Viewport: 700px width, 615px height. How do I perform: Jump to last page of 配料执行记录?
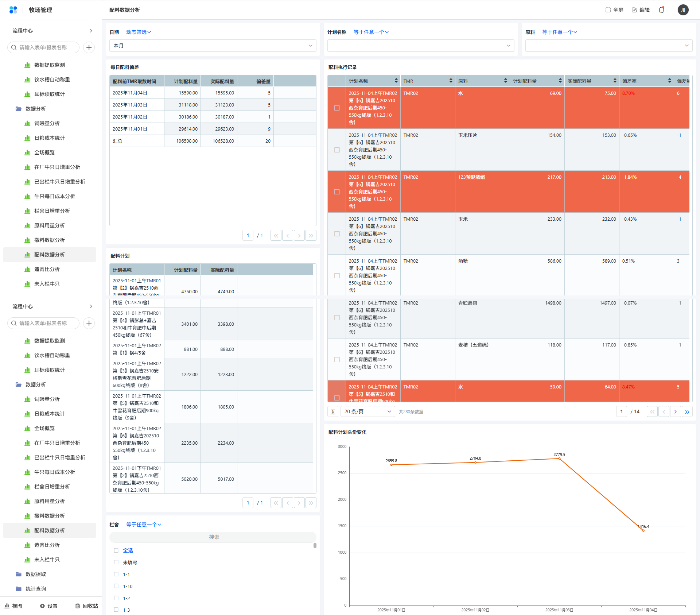(x=687, y=411)
